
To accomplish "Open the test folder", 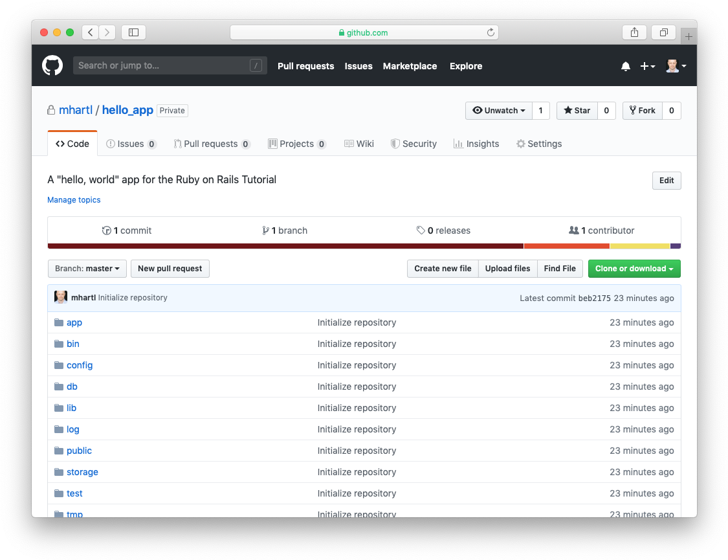I will [x=74, y=493].
